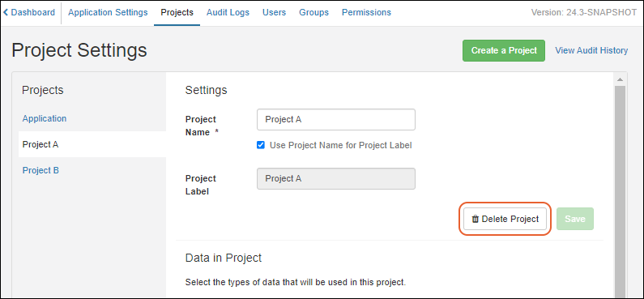Click into the Project Name field

(336, 119)
